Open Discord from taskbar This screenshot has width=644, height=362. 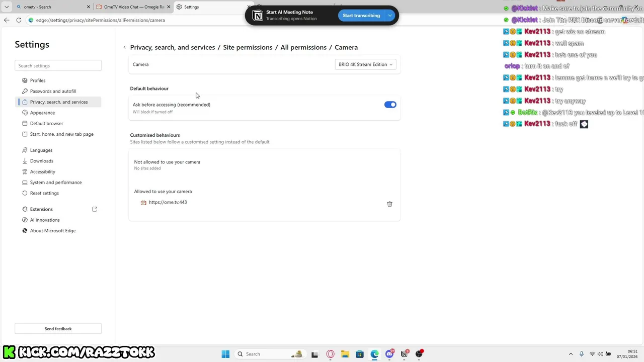coord(389,354)
